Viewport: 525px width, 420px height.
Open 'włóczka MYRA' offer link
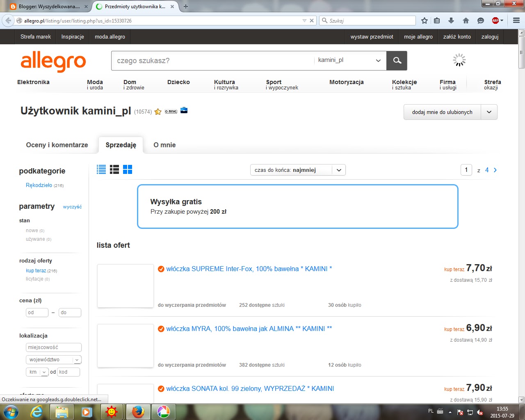pyautogui.click(x=249, y=329)
